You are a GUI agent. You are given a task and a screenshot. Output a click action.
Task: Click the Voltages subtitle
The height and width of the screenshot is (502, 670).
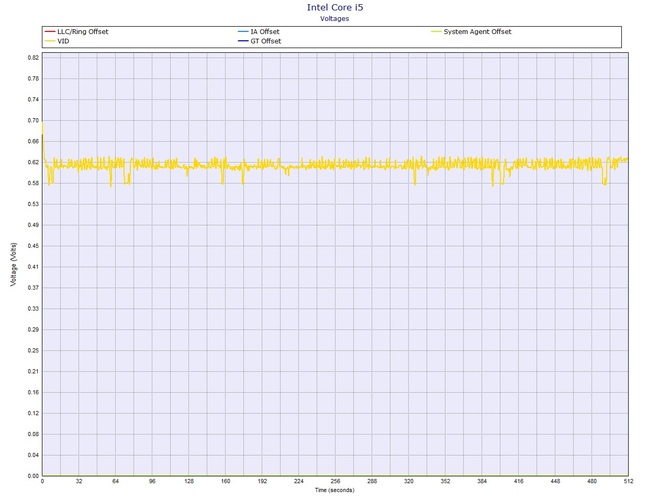(x=335, y=19)
